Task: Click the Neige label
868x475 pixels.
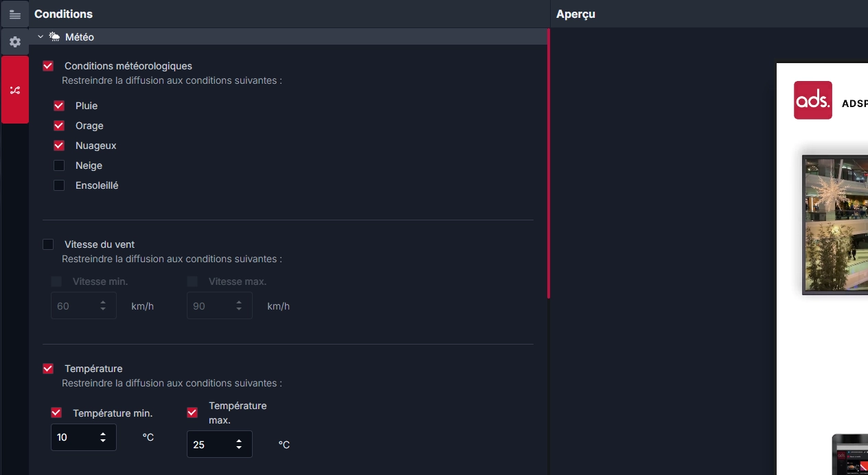Action: pyautogui.click(x=89, y=165)
